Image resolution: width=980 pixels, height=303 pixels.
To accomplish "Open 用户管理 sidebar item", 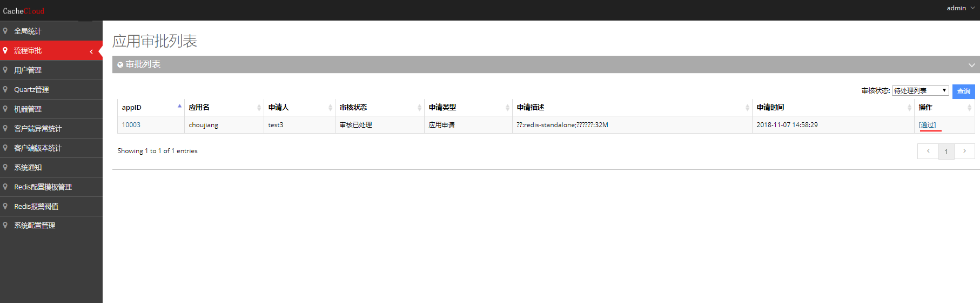I will [51, 70].
